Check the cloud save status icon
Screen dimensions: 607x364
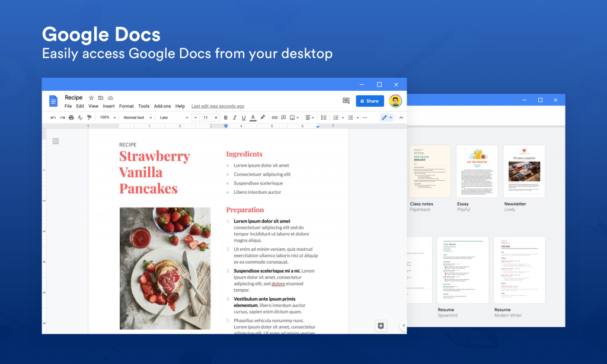tap(110, 98)
